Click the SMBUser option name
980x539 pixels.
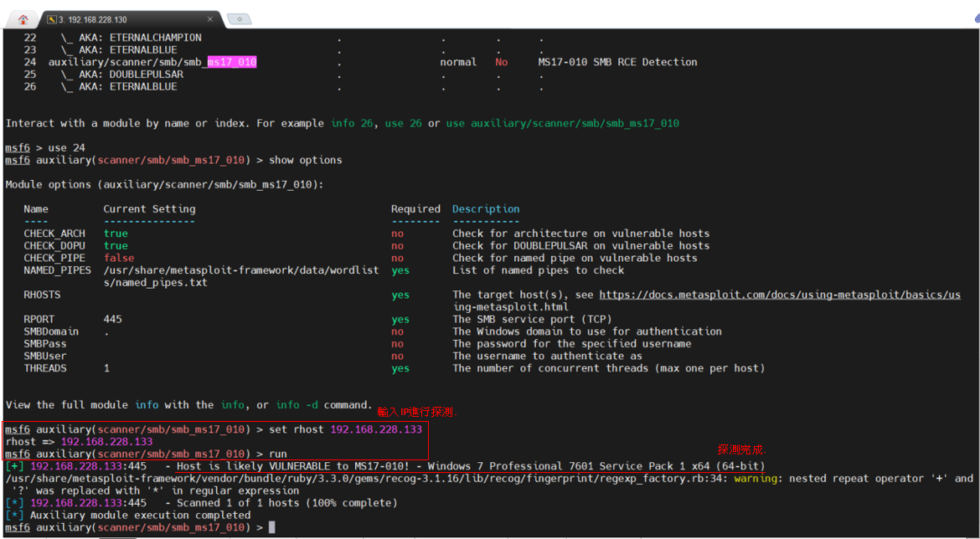point(45,356)
